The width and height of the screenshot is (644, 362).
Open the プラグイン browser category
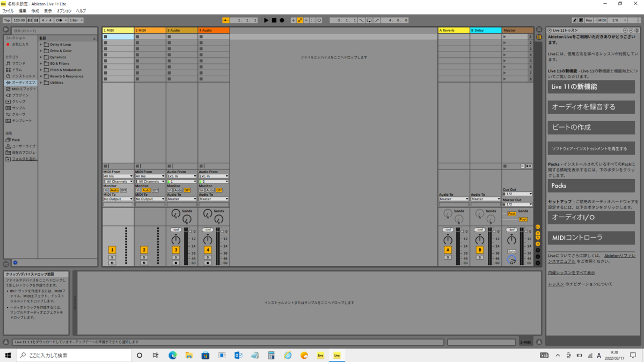(20, 95)
